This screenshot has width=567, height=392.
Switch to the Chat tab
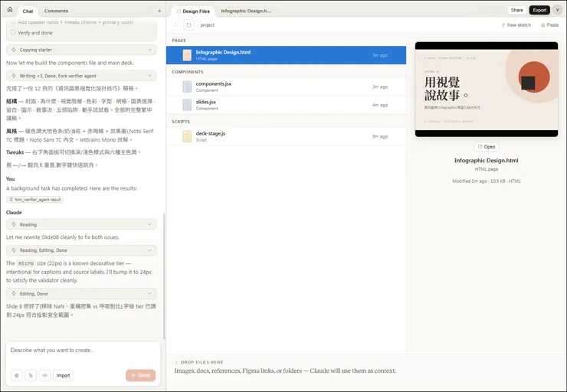(x=28, y=11)
